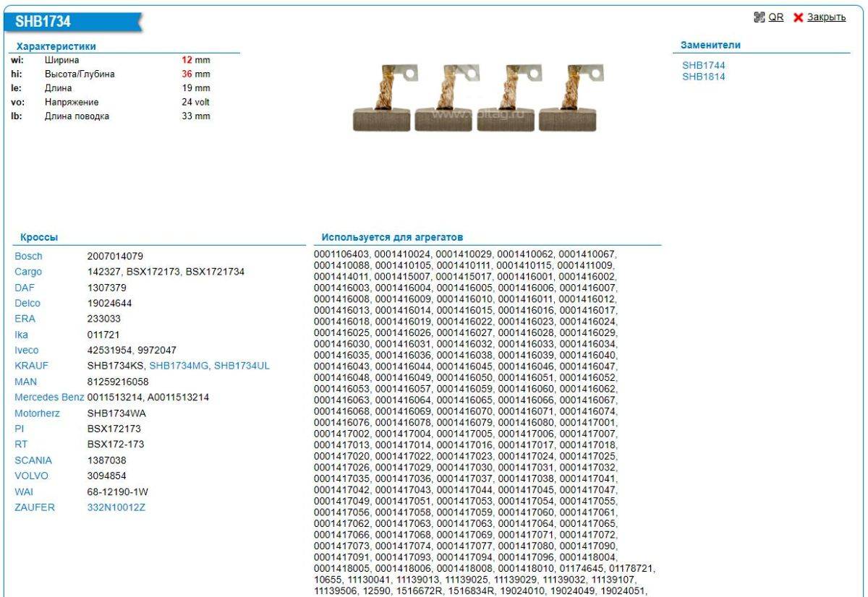Open the Iveco brand link
Viewport: 868px width, 597px height.
(27, 351)
